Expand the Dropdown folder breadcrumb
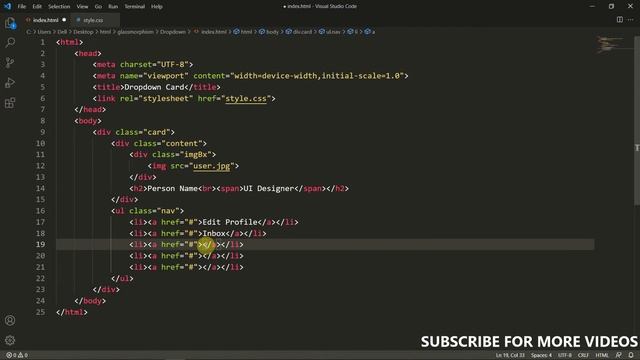The height and width of the screenshot is (360, 640). [x=173, y=32]
